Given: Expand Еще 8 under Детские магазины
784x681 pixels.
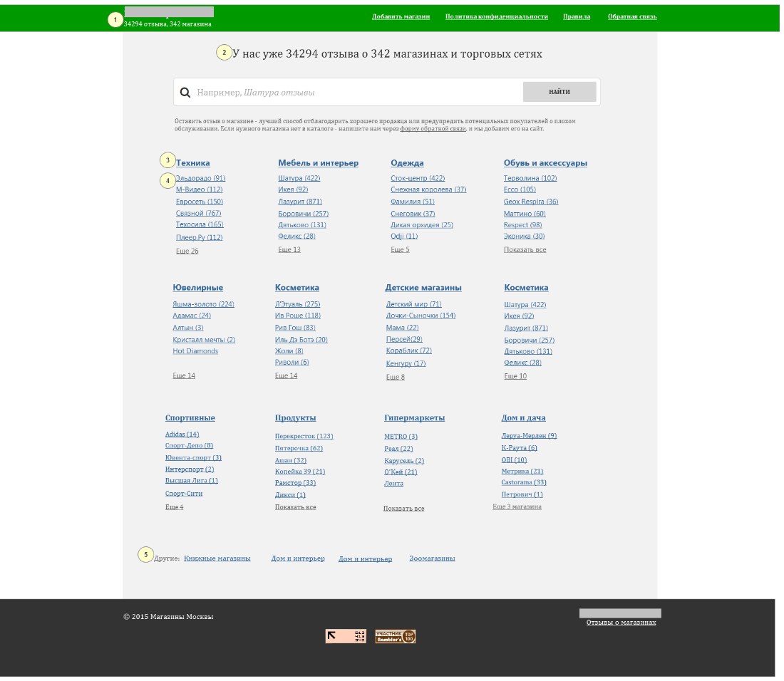Looking at the screenshot, I should click(x=395, y=377).
